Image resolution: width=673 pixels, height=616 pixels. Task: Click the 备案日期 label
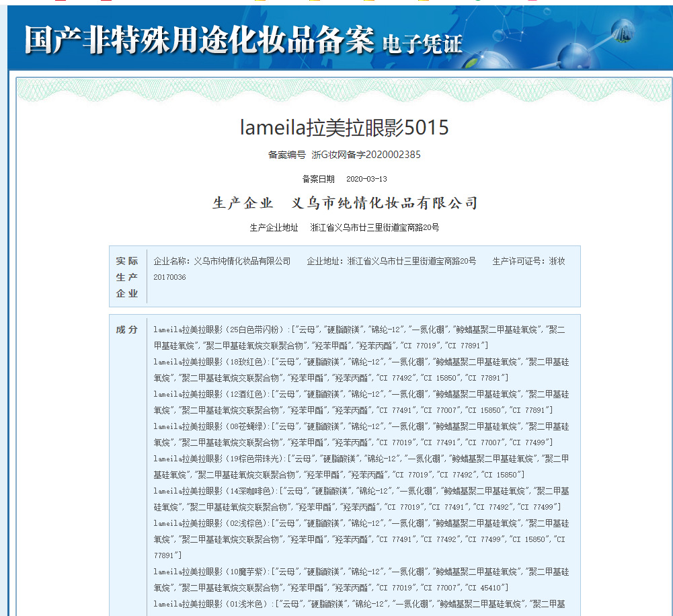(318, 179)
